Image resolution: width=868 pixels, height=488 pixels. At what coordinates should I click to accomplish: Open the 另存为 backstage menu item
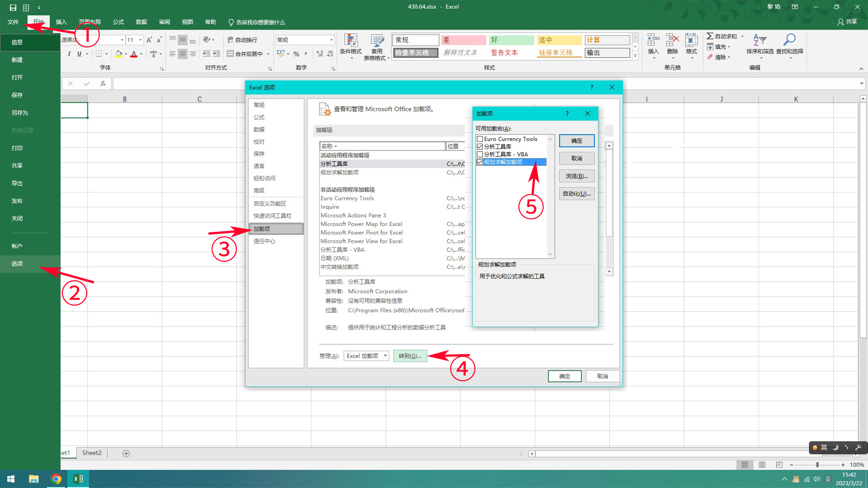tap(20, 113)
